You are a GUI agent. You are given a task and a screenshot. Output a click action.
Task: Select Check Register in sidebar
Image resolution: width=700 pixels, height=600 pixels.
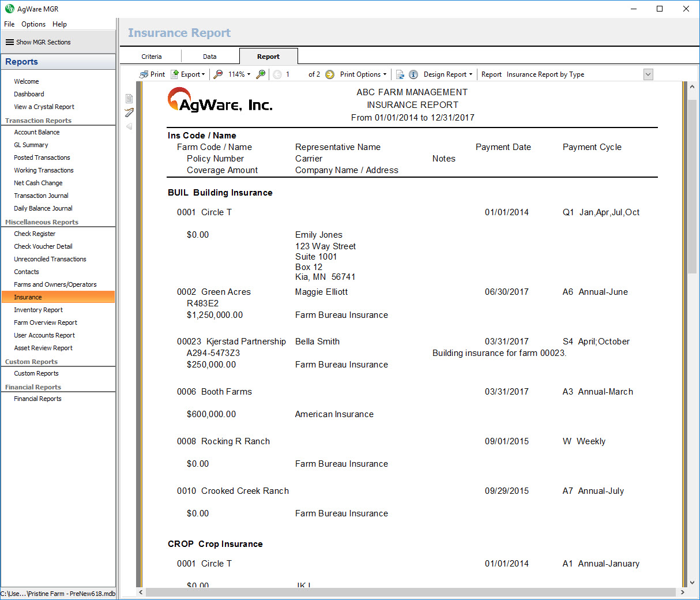(x=35, y=234)
